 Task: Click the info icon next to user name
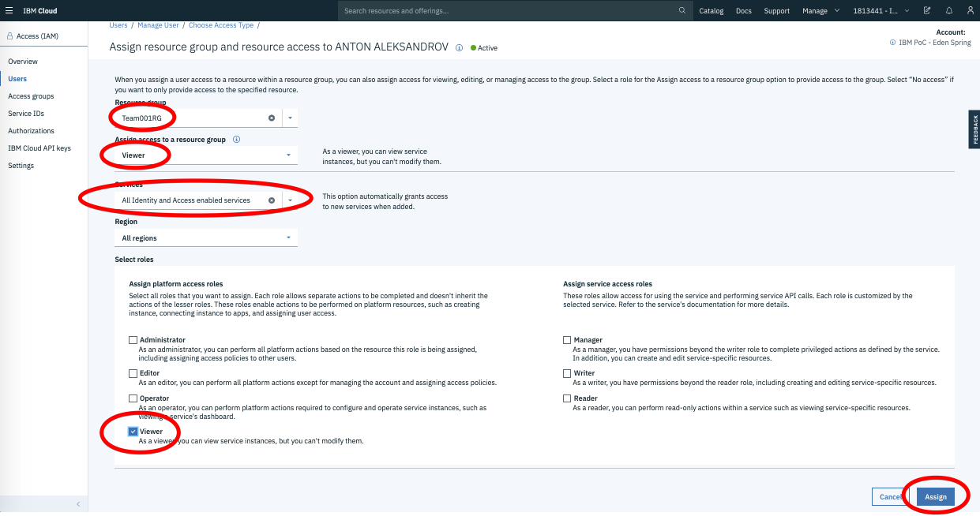click(459, 47)
